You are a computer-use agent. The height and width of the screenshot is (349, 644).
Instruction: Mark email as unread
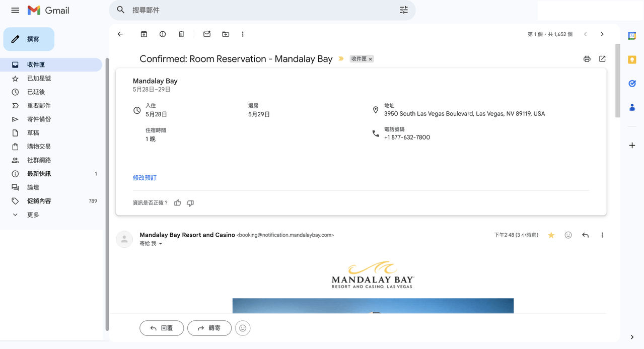[x=207, y=34]
